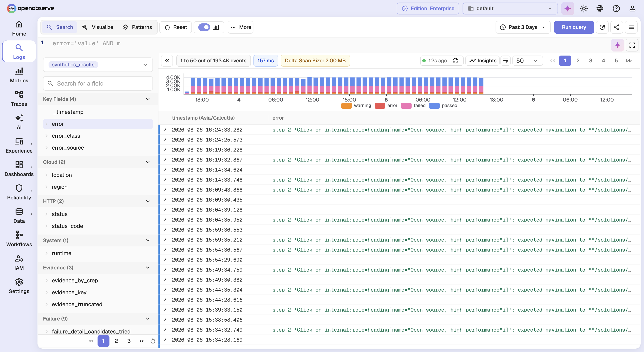Click the Reset button
Screen dimensions: 644x352
175,27
